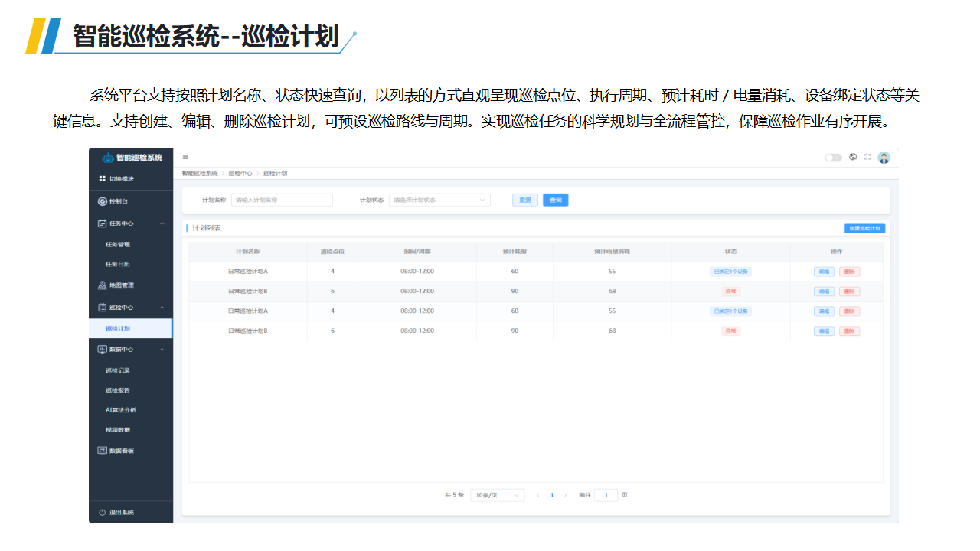Toggle the switch in the top header
The width and height of the screenshot is (980, 551).
833,158
